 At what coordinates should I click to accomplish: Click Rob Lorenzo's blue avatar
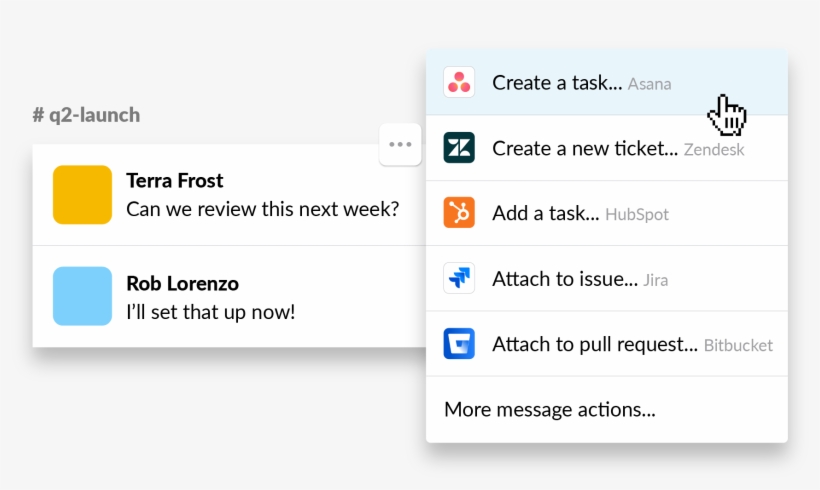pyautogui.click(x=82, y=296)
